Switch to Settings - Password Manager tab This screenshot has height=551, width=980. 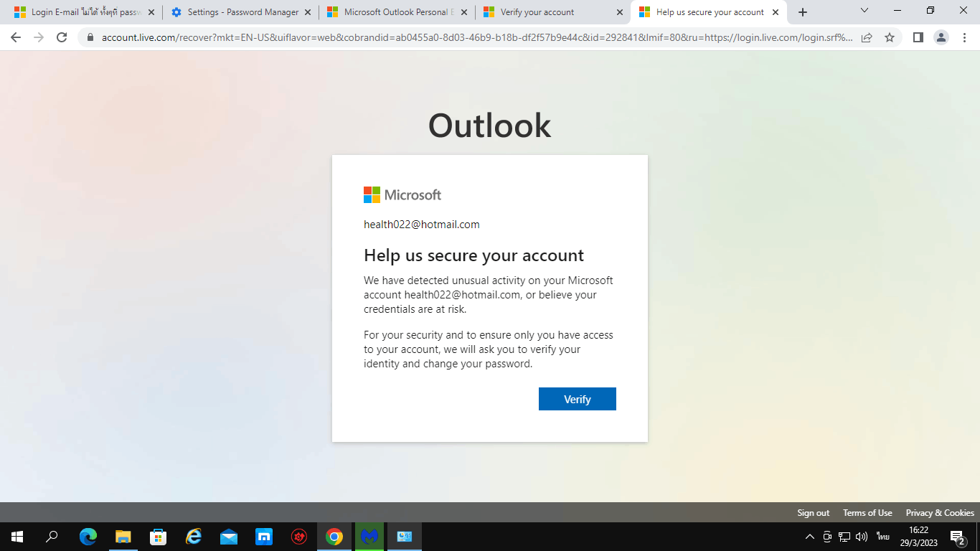point(240,12)
